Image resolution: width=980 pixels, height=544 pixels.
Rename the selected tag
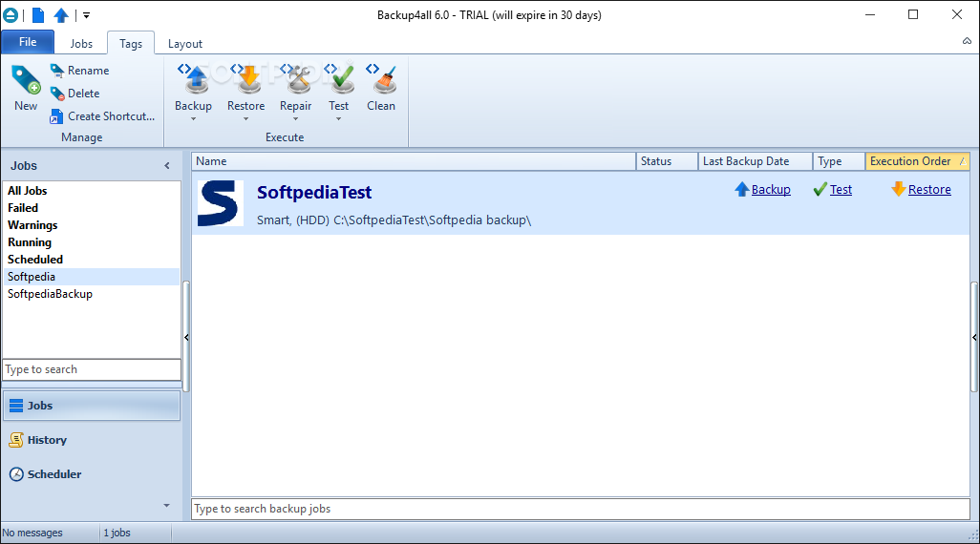(79, 71)
